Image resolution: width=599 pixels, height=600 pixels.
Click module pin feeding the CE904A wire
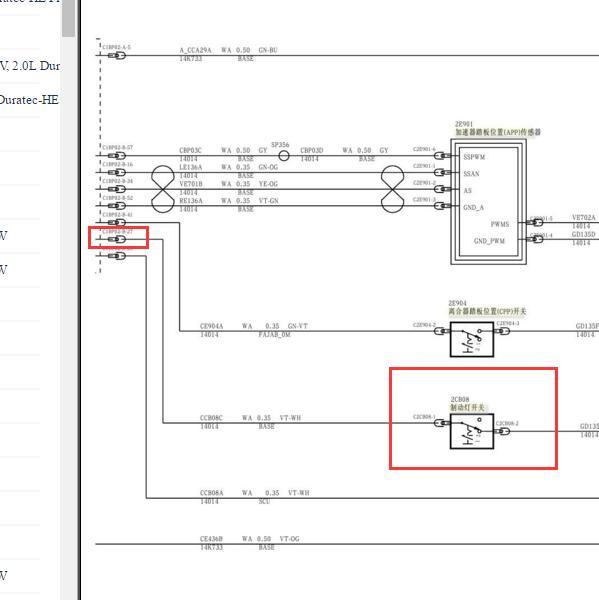(117, 222)
